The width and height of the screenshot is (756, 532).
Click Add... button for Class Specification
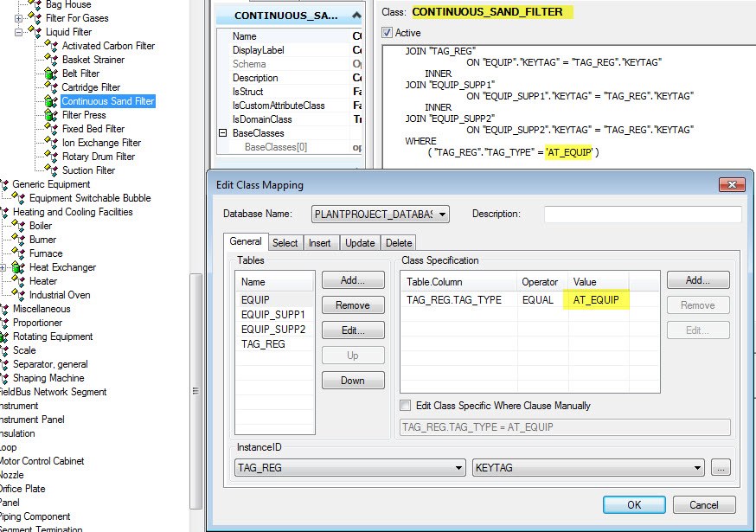pyautogui.click(x=698, y=280)
